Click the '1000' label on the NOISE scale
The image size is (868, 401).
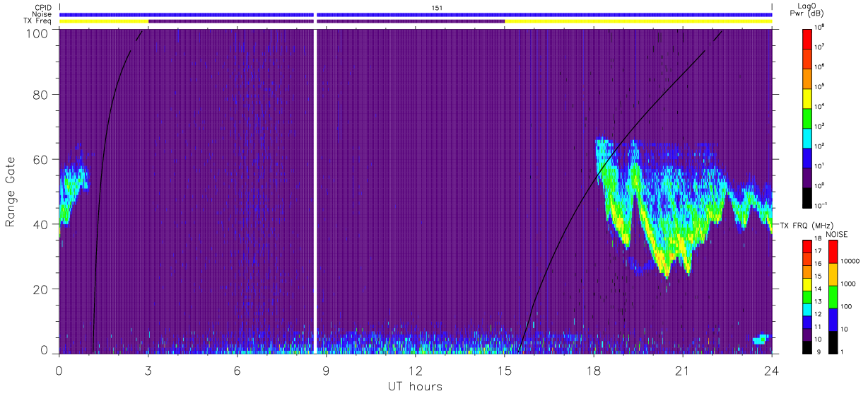pos(848,284)
